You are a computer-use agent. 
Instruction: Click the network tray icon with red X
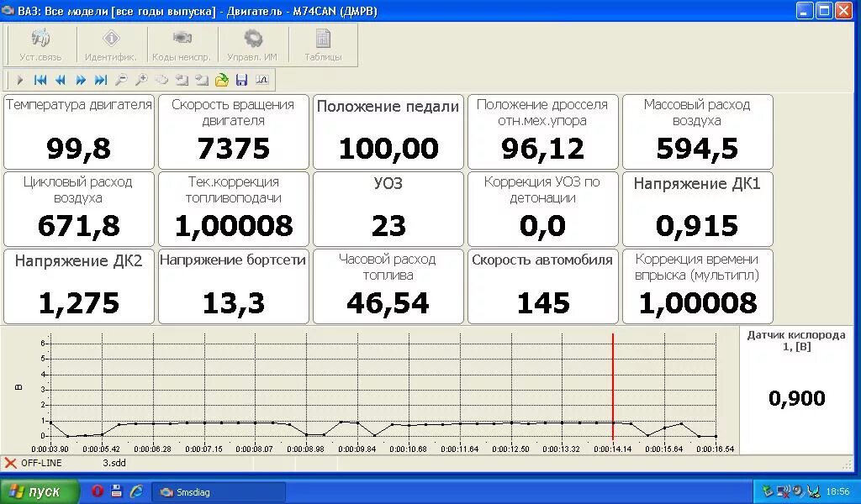coord(783,491)
